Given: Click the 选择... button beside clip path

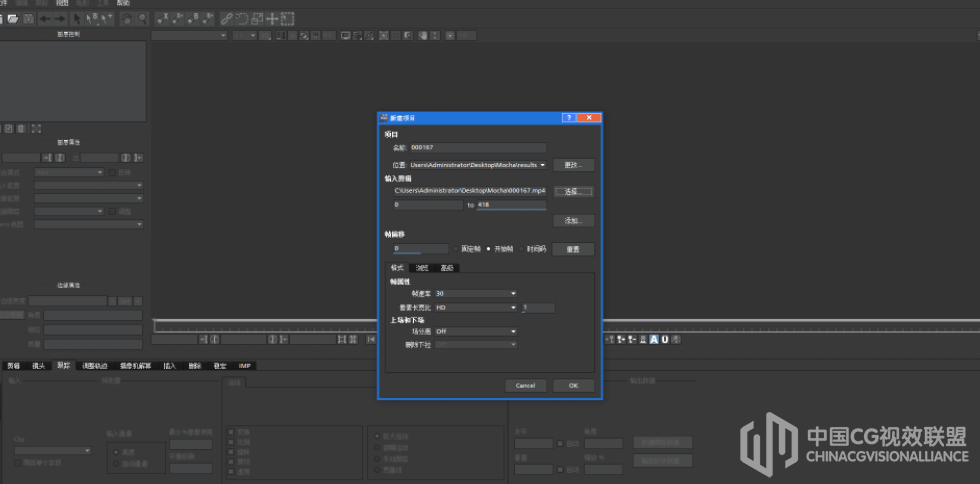Looking at the screenshot, I should pyautogui.click(x=573, y=191).
